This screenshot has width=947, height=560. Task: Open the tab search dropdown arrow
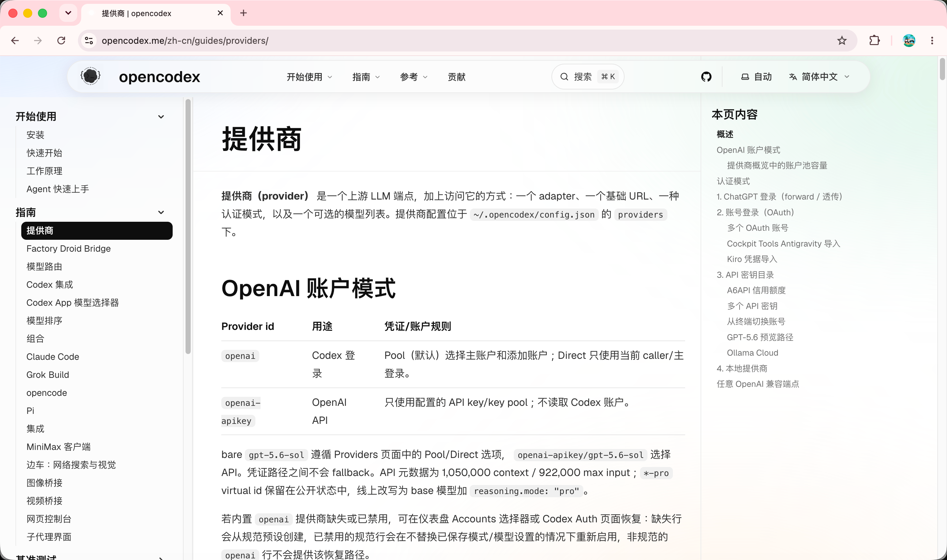pos(68,13)
